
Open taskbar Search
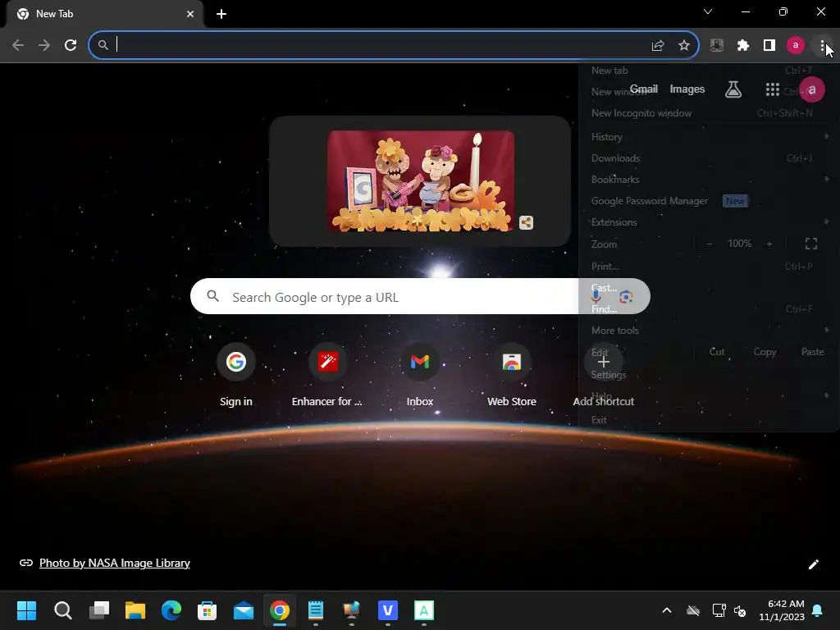pos(62,610)
